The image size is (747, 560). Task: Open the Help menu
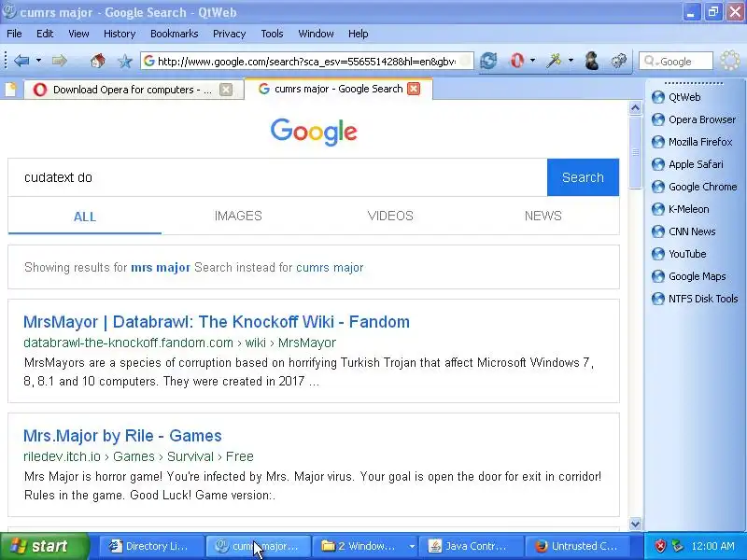click(x=359, y=34)
